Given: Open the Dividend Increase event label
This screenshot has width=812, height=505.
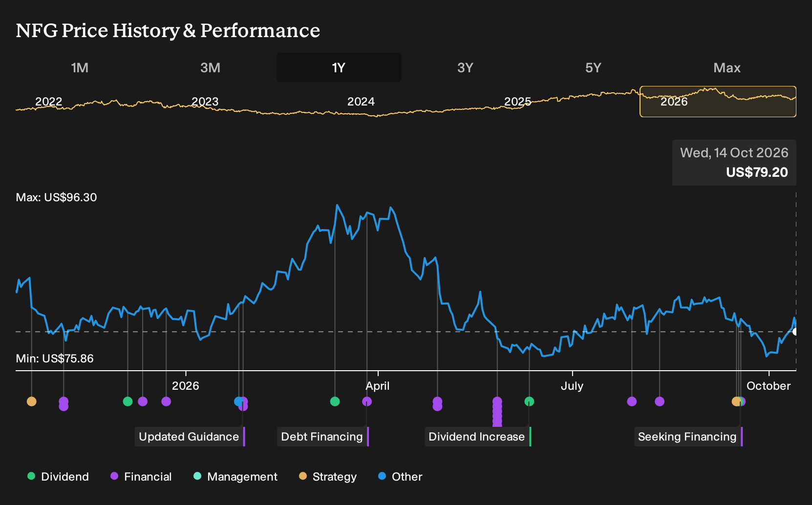Looking at the screenshot, I should (x=478, y=437).
